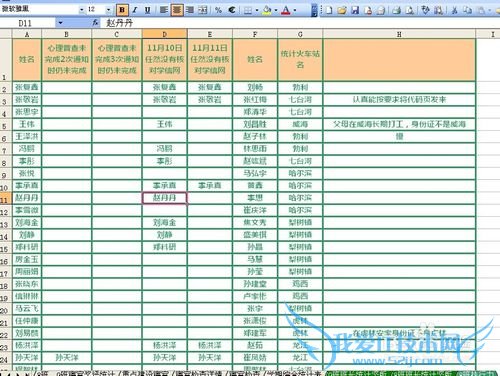Paste using clipboard icon
The width and height of the screenshot is (500, 376).
[481, 10]
